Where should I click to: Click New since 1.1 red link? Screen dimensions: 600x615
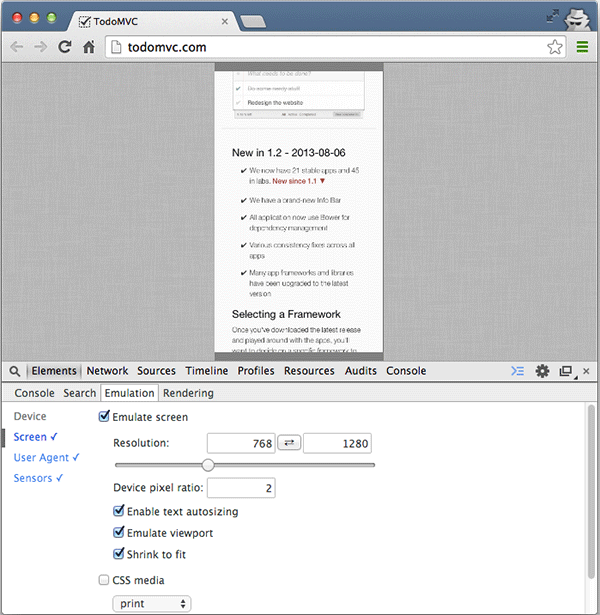(x=298, y=181)
